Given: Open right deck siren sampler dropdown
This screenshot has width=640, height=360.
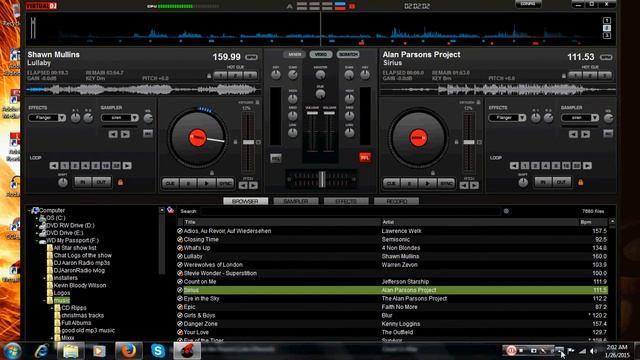Looking at the screenshot, I should point(595,118).
